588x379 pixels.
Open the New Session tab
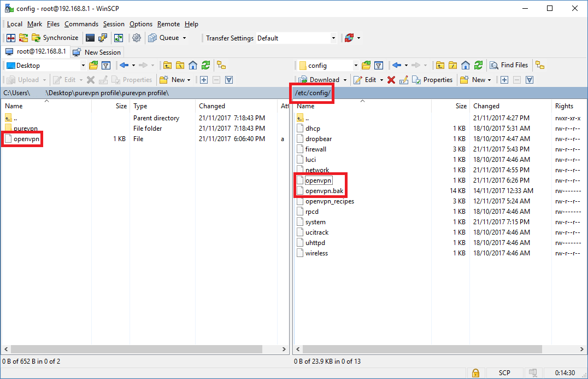click(97, 52)
